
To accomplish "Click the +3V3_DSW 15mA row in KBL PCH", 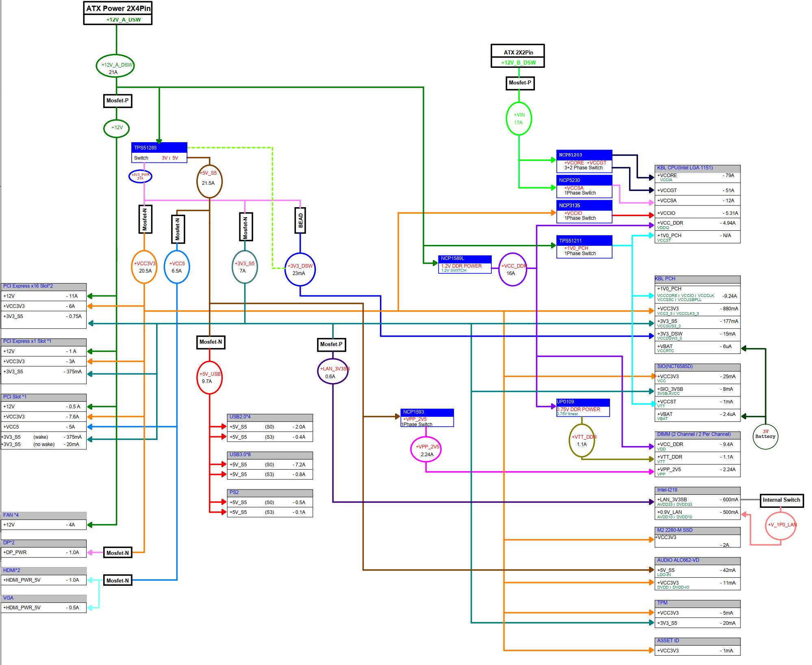I will tap(697, 335).
